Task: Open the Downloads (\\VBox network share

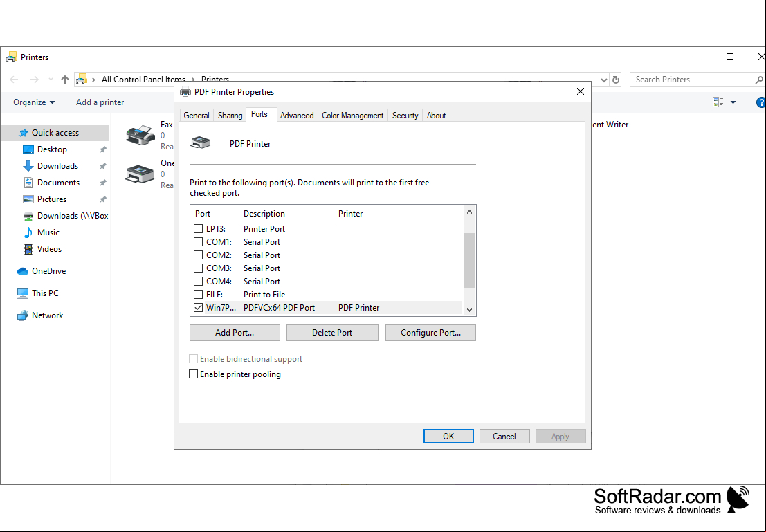Action: coord(66,216)
